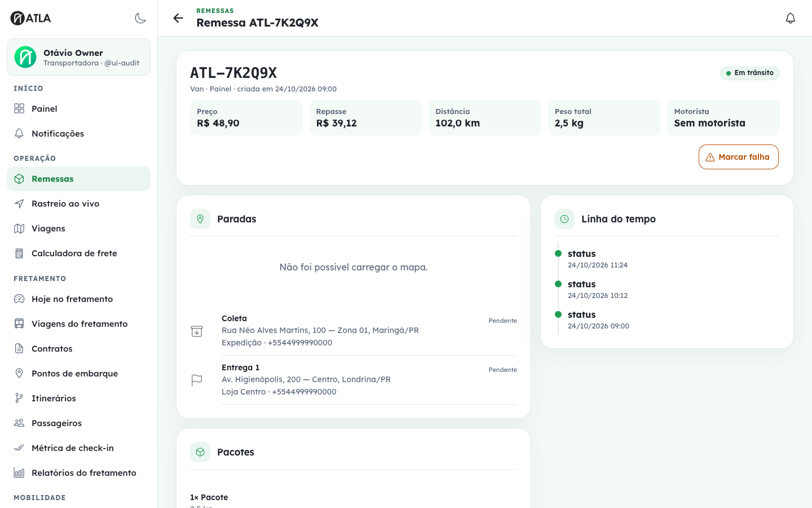The height and width of the screenshot is (508, 812).
Task: Click the Contratos document icon
Action: pyautogui.click(x=19, y=349)
